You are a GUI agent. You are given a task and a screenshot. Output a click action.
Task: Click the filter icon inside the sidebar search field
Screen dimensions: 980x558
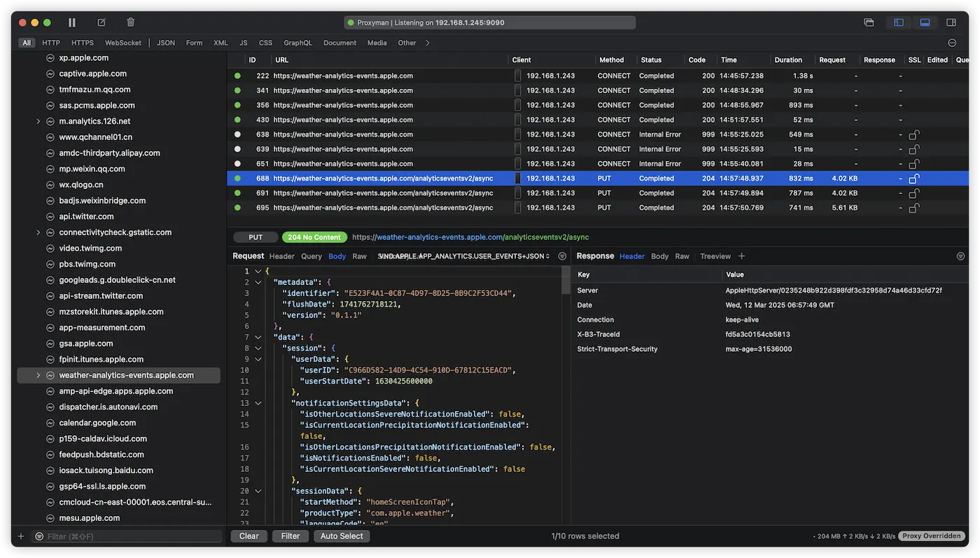(x=39, y=536)
